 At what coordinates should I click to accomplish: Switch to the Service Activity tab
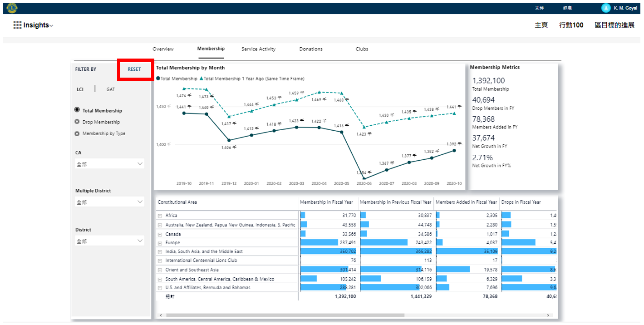[258, 49]
